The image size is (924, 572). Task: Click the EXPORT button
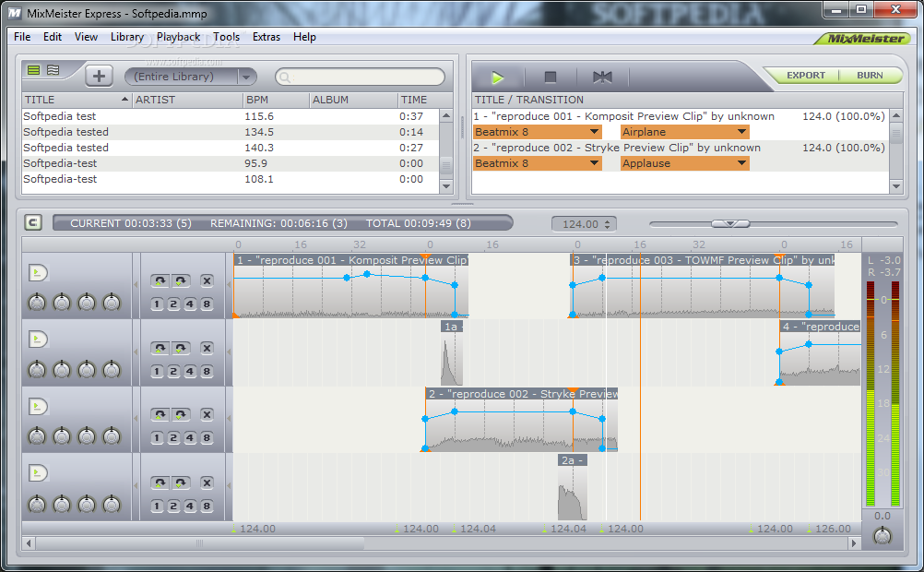[806, 76]
